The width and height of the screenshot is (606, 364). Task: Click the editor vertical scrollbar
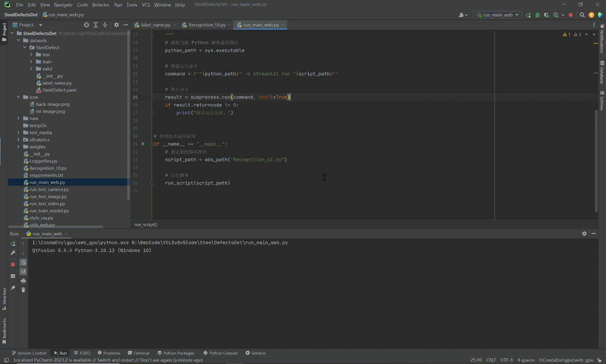[x=596, y=160]
